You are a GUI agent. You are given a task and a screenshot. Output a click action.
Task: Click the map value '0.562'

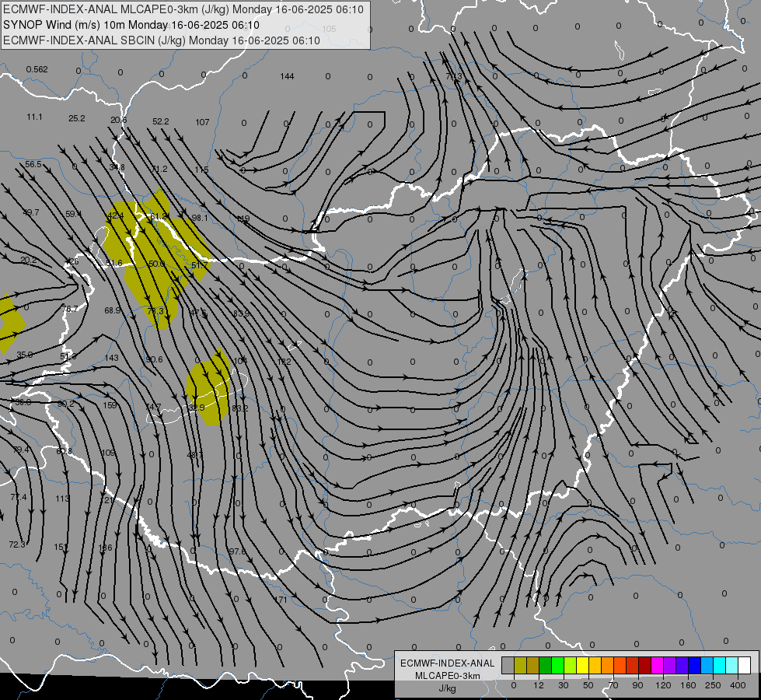click(37, 69)
